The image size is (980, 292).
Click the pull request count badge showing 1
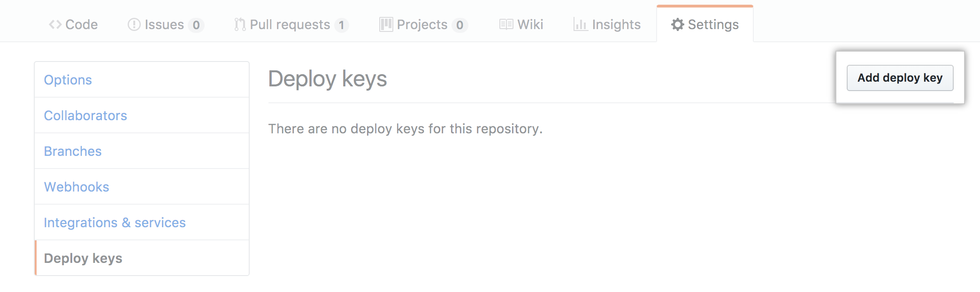click(x=343, y=25)
